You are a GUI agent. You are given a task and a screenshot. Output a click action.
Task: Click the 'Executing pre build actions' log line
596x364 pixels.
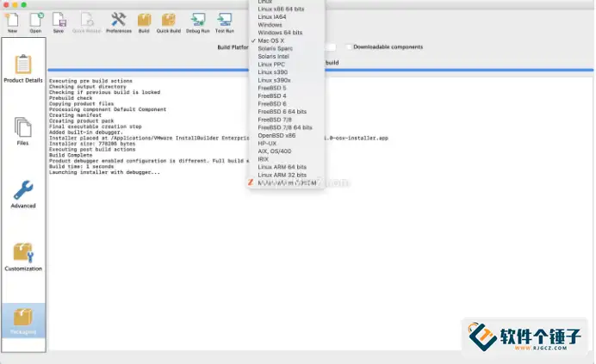[90, 81]
